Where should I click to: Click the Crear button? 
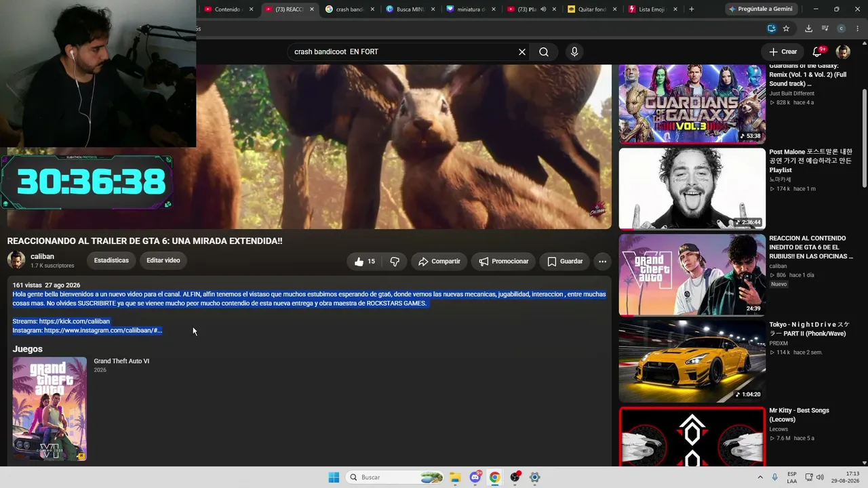tap(783, 52)
